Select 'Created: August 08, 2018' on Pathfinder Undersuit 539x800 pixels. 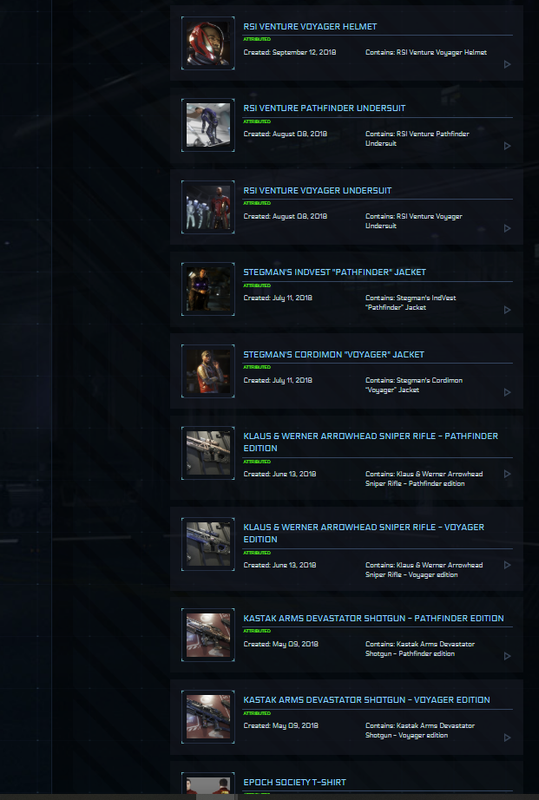pyautogui.click(x=285, y=134)
